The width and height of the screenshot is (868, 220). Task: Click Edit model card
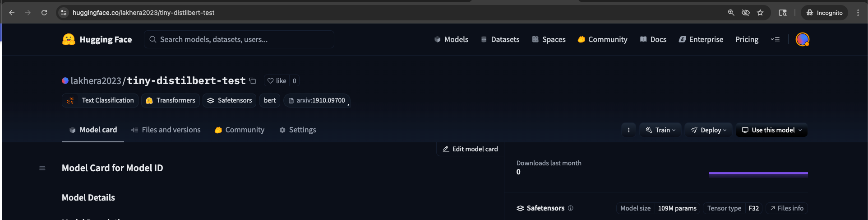click(x=470, y=149)
